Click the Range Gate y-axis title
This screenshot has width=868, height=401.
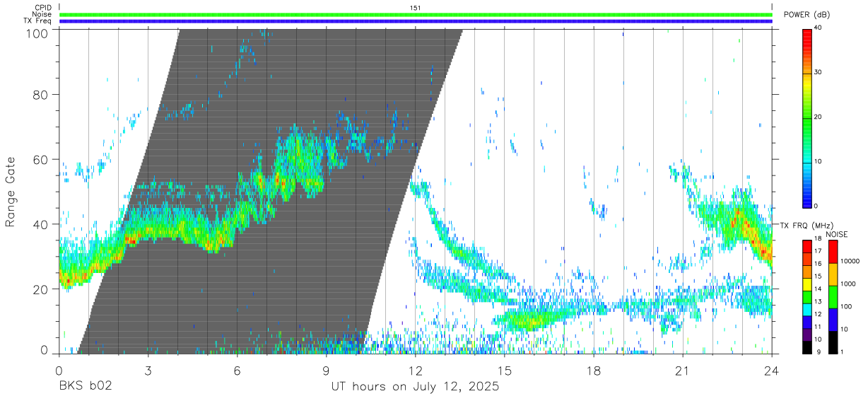tap(11, 192)
